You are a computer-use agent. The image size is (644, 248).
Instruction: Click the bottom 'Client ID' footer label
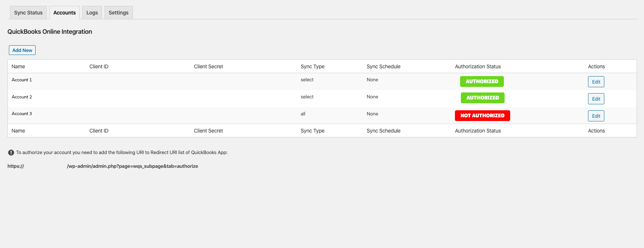[99, 131]
